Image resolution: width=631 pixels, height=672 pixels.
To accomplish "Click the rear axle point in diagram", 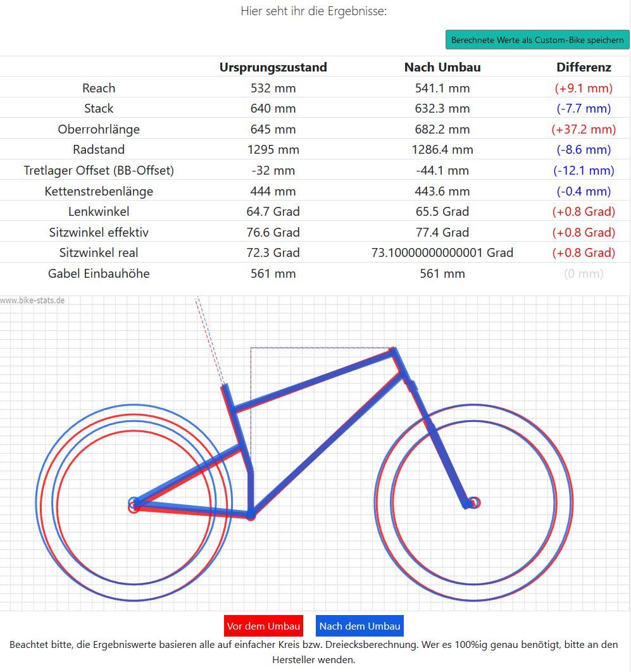I will 134,504.
